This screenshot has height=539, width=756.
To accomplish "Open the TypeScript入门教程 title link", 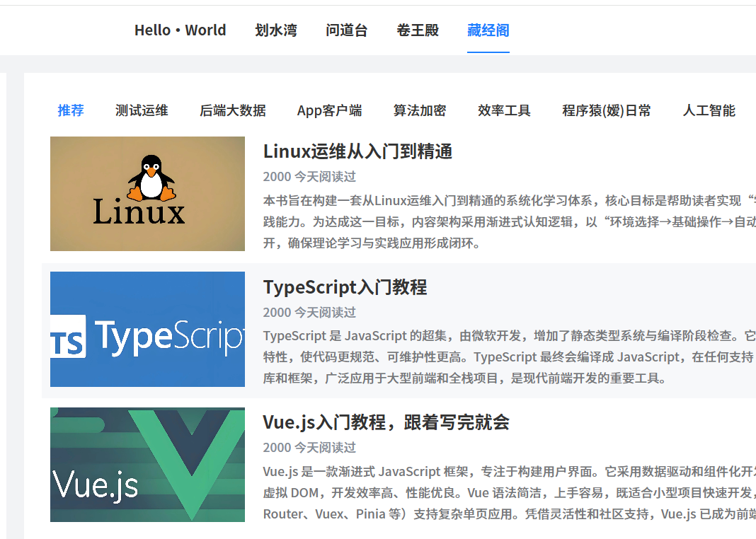I will (x=345, y=287).
